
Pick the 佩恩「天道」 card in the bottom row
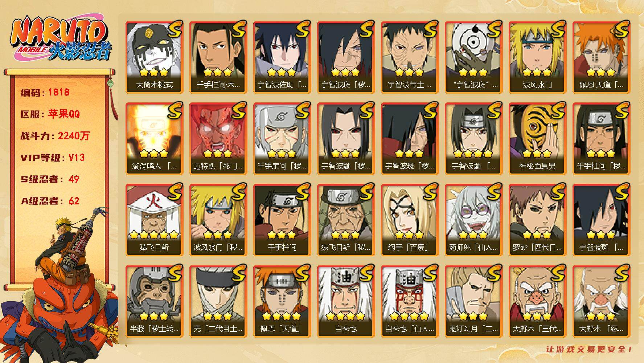pyautogui.click(x=282, y=301)
